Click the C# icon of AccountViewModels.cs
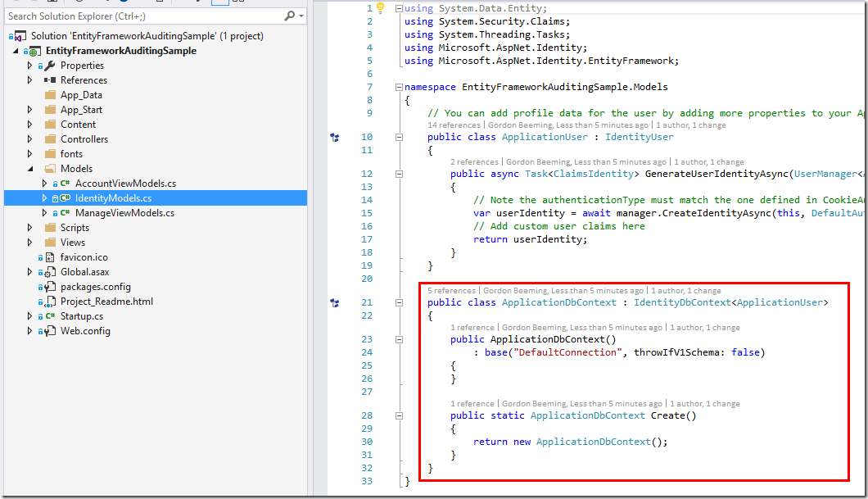This screenshot has height=499, width=868. [65, 184]
